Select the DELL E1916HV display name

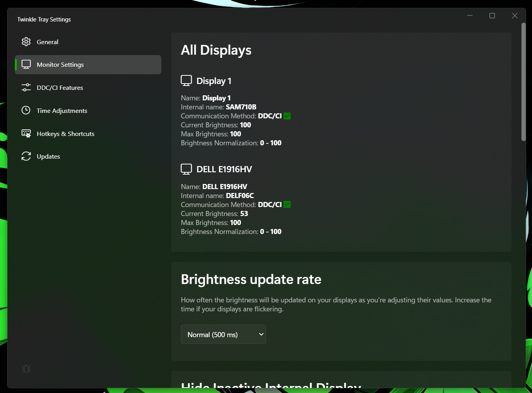coord(225,186)
